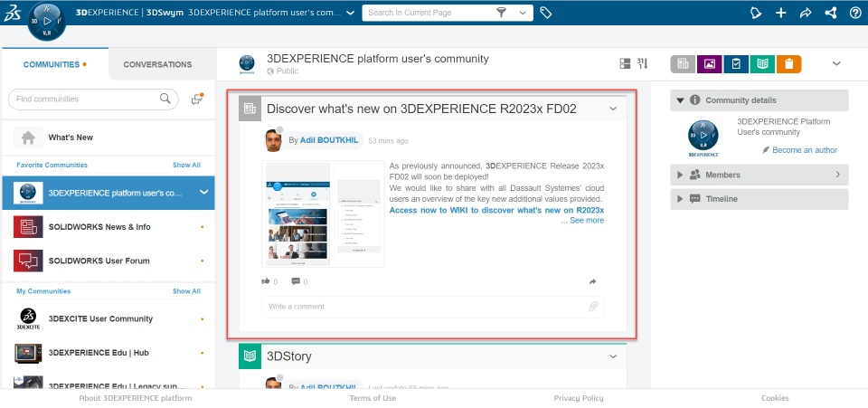Switch community feed layout view icon
868x408 pixels.
[625, 63]
